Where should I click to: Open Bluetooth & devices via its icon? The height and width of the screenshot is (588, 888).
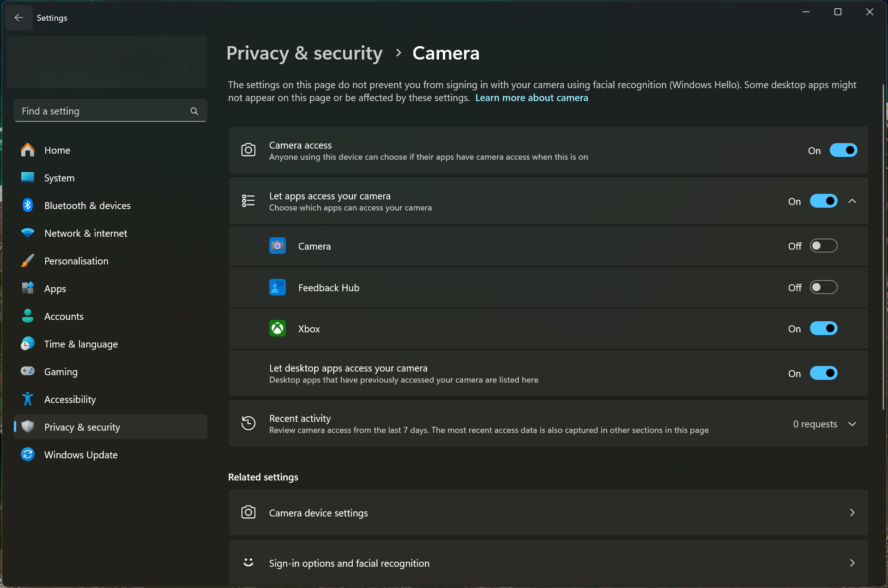pyautogui.click(x=27, y=205)
